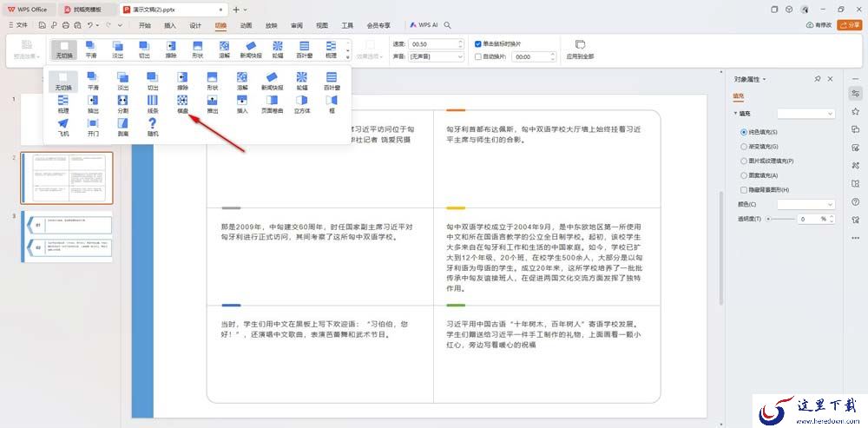Screen dimensions: 868x428
Task: Switch to the 动画 tab
Action: pyautogui.click(x=247, y=25)
